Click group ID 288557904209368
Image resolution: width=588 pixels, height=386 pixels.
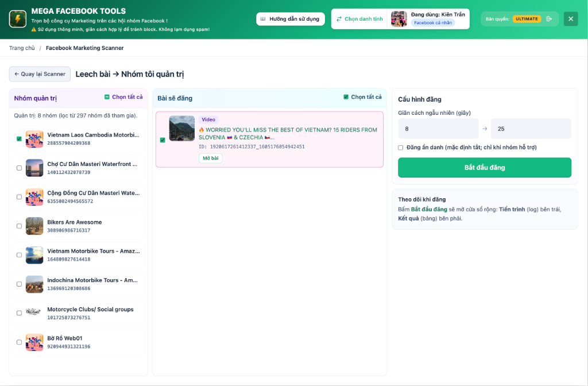(69, 143)
